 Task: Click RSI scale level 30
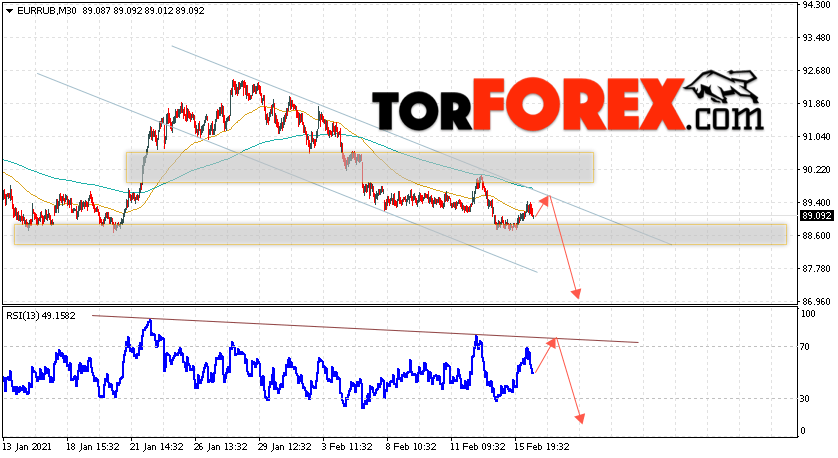point(806,399)
